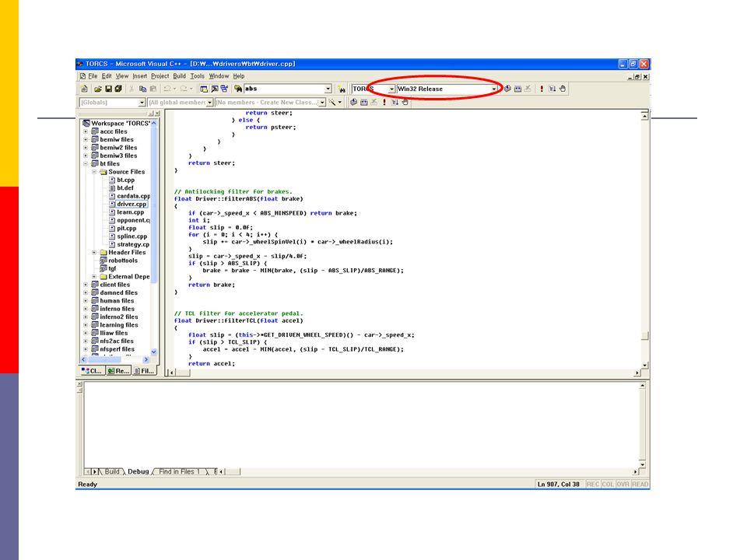Collapse the bt files project node
This screenshot has width=747, height=560.
pos(86,163)
